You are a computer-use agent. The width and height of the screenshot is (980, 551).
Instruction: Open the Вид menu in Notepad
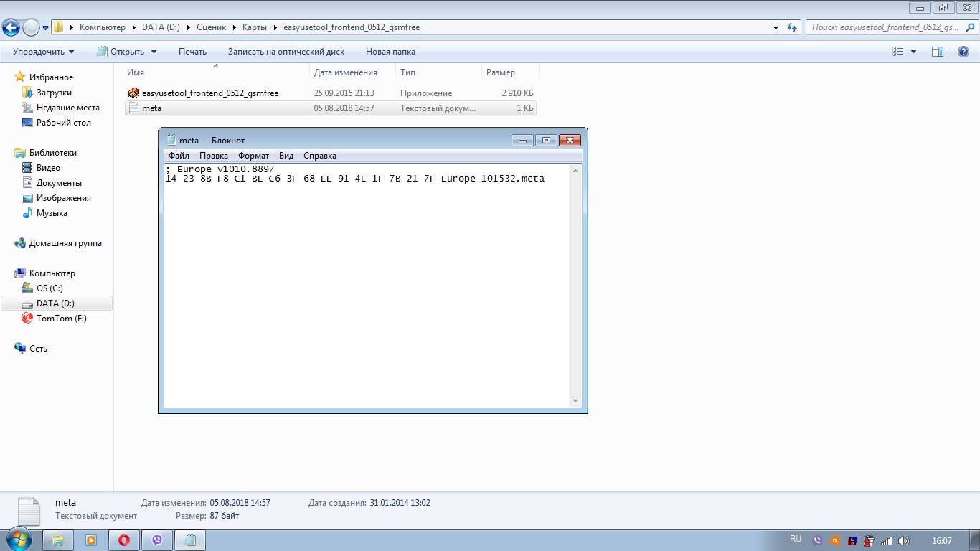(x=286, y=156)
